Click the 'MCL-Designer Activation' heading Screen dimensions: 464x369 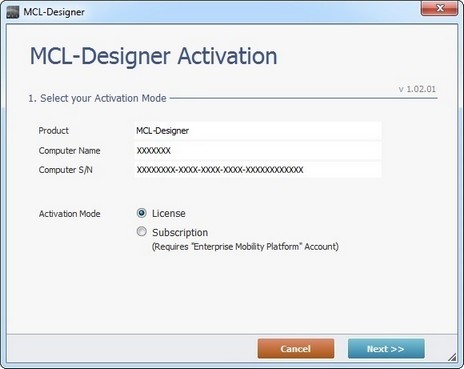point(154,56)
